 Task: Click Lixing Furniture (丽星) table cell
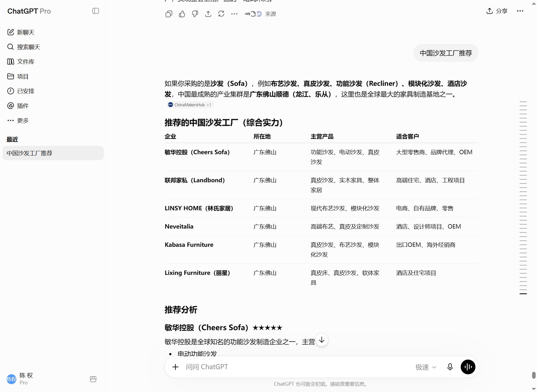click(198, 273)
